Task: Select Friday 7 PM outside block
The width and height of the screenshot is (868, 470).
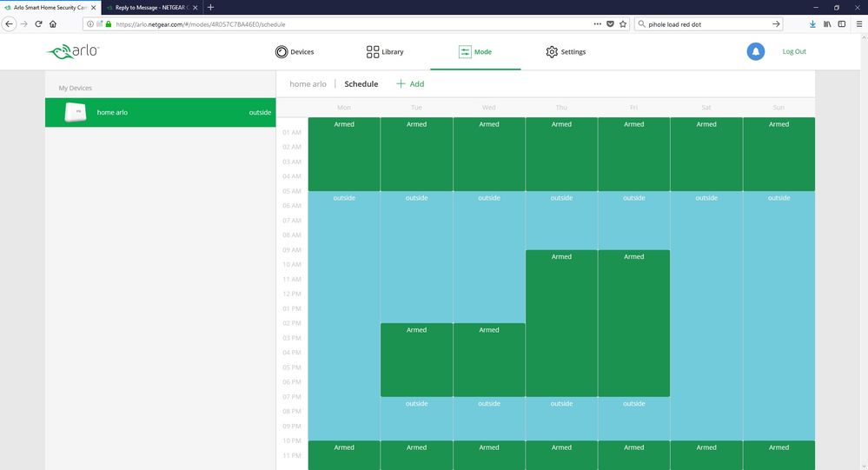Action: (x=633, y=419)
